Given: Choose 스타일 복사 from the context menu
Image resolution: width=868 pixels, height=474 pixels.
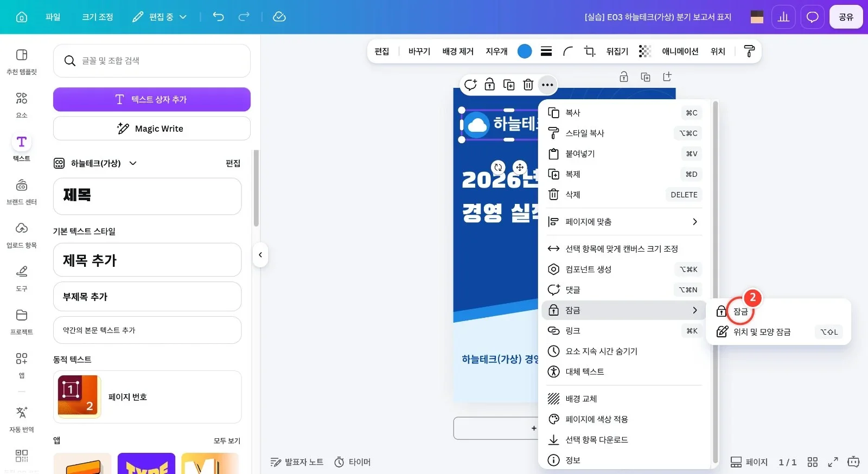Looking at the screenshot, I should pos(623,133).
